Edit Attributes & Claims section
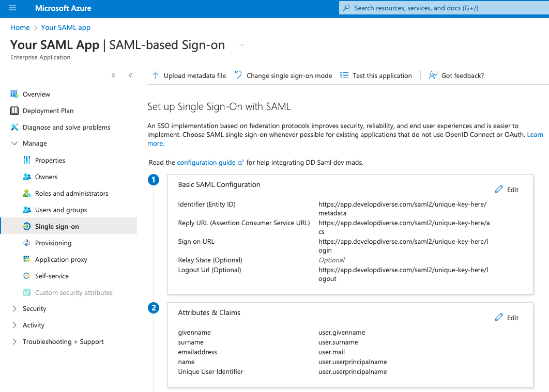This screenshot has height=392, width=549. point(507,318)
